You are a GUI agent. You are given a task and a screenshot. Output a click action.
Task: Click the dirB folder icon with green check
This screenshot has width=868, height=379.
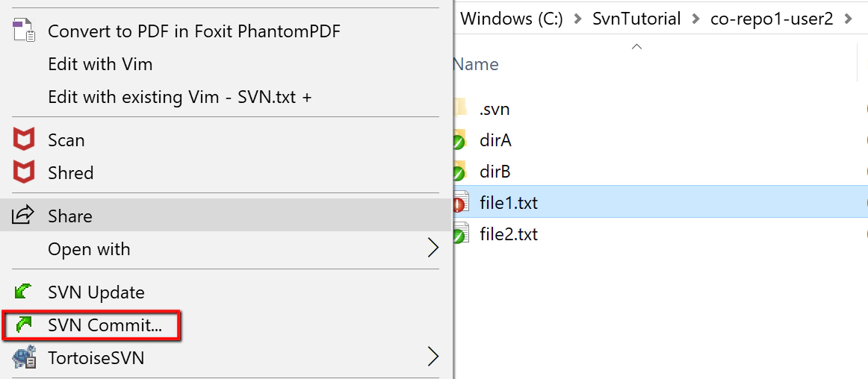tap(460, 172)
